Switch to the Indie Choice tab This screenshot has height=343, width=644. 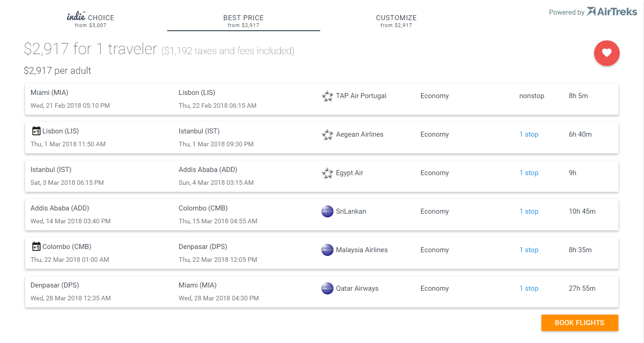[x=91, y=20]
